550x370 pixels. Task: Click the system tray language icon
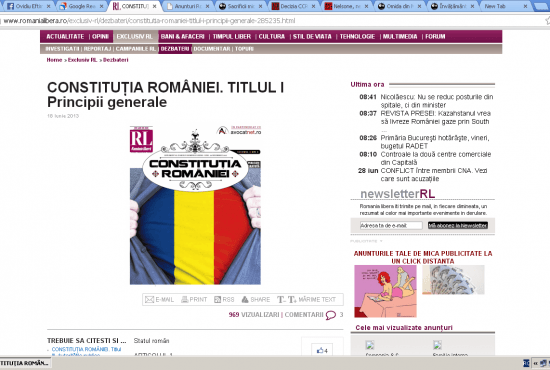(526, 363)
